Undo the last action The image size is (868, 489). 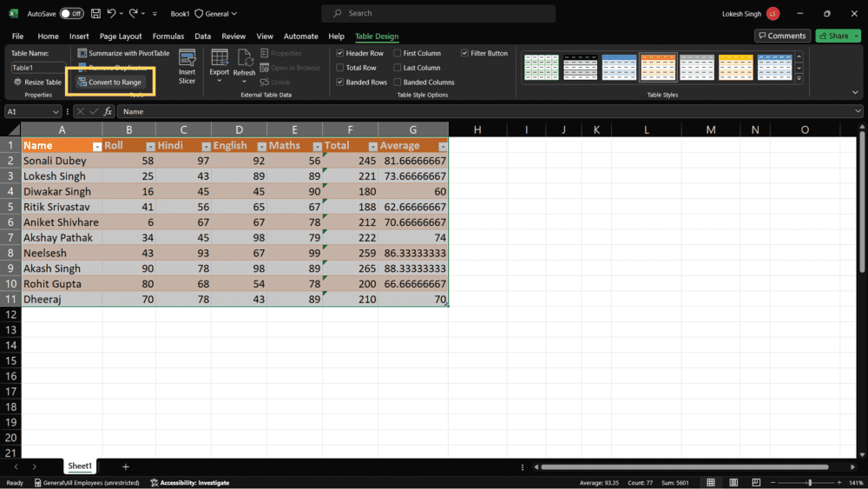click(112, 13)
